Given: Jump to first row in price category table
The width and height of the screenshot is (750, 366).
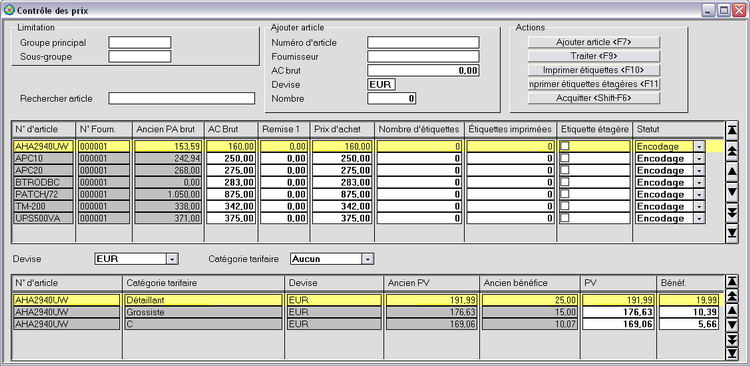Looking at the screenshot, I should click(732, 282).
